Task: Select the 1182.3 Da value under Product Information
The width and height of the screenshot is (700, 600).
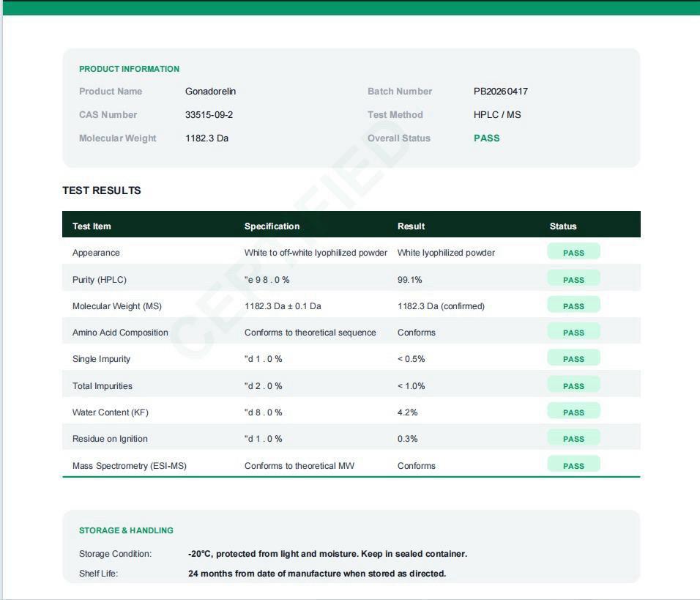Action: [x=206, y=138]
